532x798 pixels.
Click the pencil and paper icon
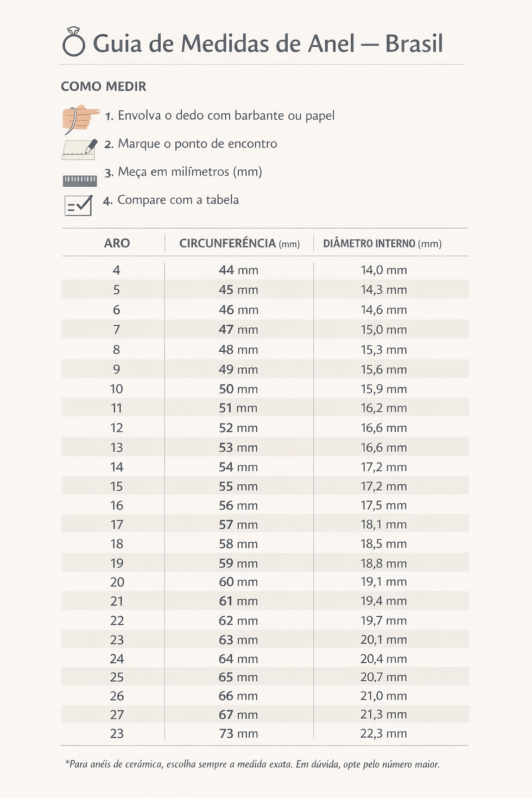(x=80, y=148)
